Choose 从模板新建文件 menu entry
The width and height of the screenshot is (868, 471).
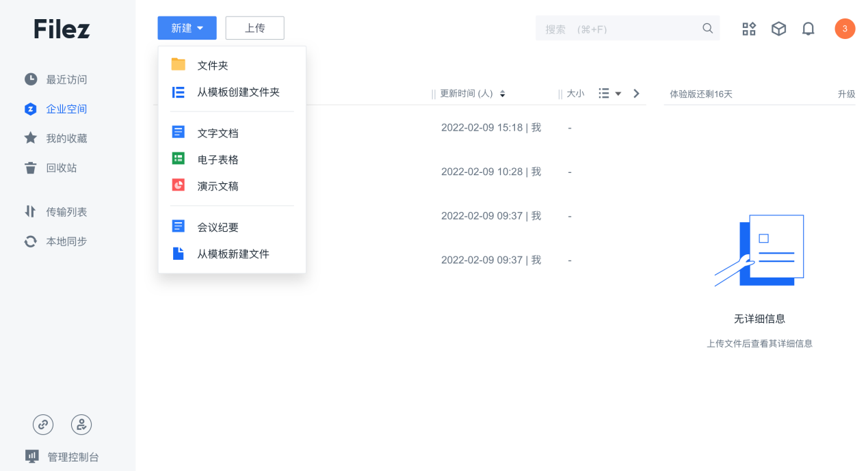232,253
